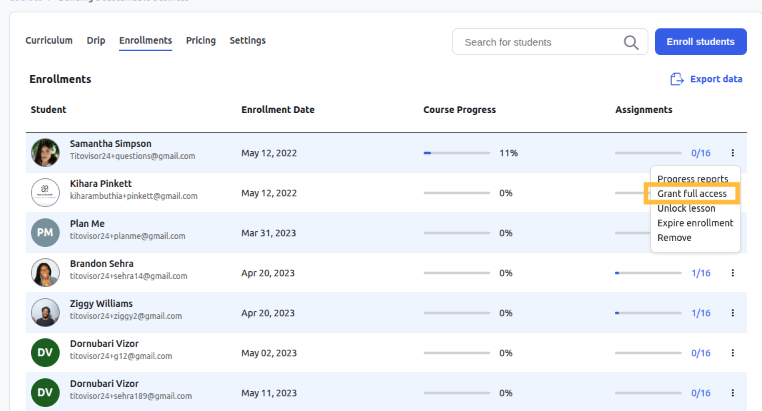Select Grant full access menu option
The image size is (762, 411).
coord(692,193)
